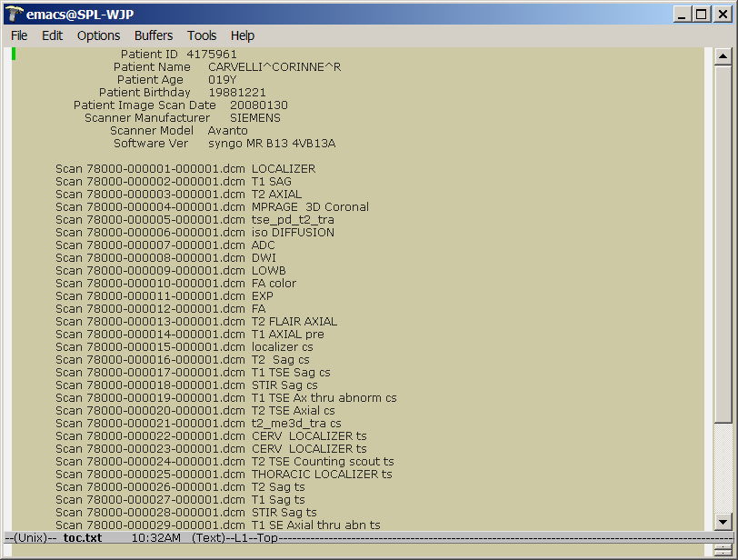Image resolution: width=738 pixels, height=560 pixels.
Task: Open the Tools menu
Action: click(202, 35)
